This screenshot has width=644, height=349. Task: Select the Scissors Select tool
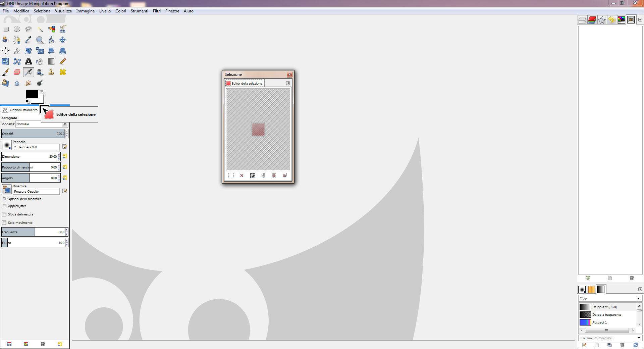click(63, 29)
